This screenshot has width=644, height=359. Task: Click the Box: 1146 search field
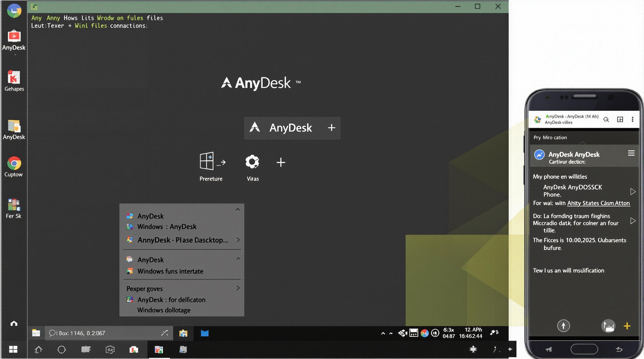(109, 333)
